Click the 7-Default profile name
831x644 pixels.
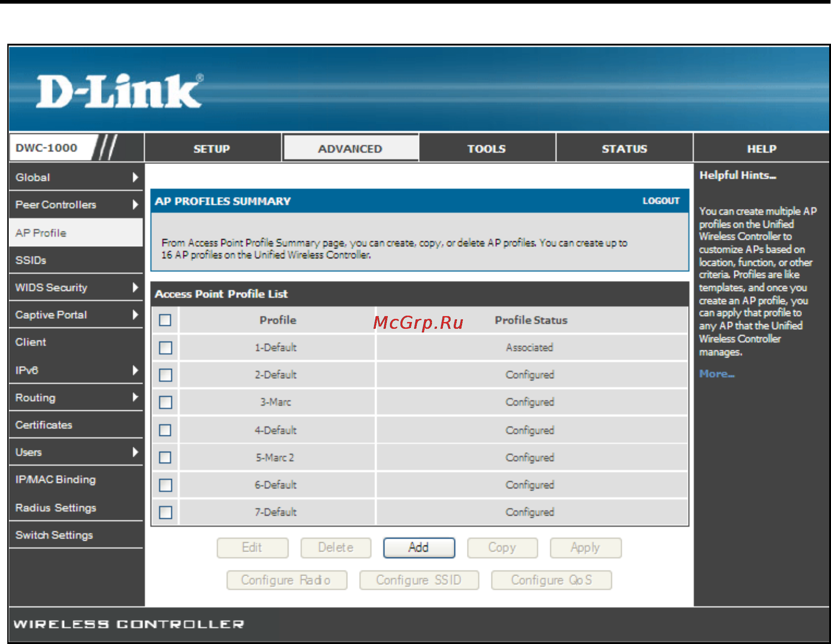(x=276, y=512)
